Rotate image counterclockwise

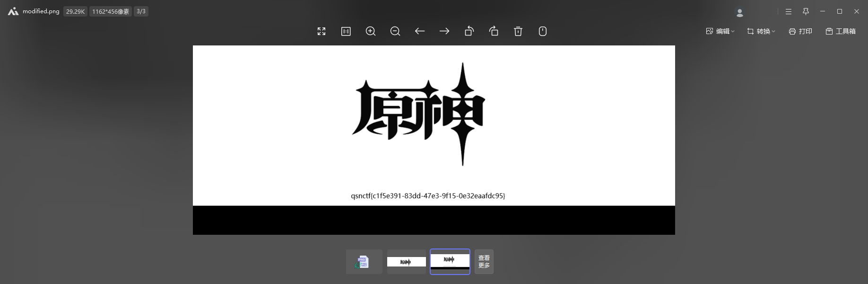[469, 31]
